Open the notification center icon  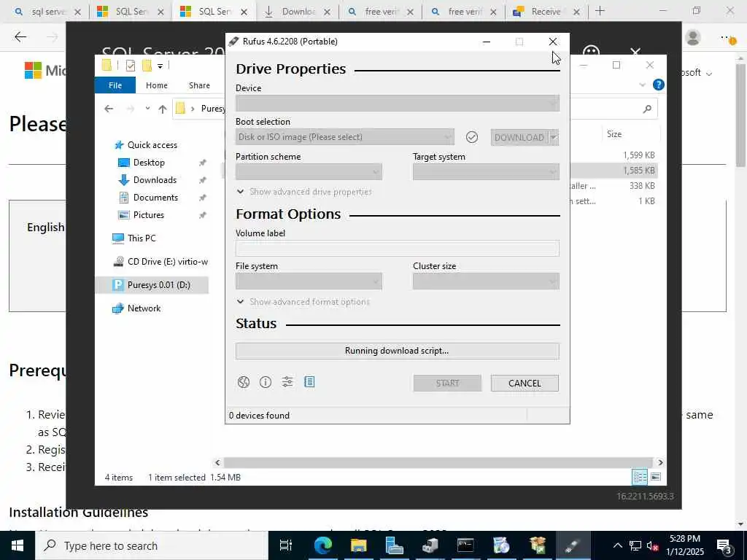(724, 545)
